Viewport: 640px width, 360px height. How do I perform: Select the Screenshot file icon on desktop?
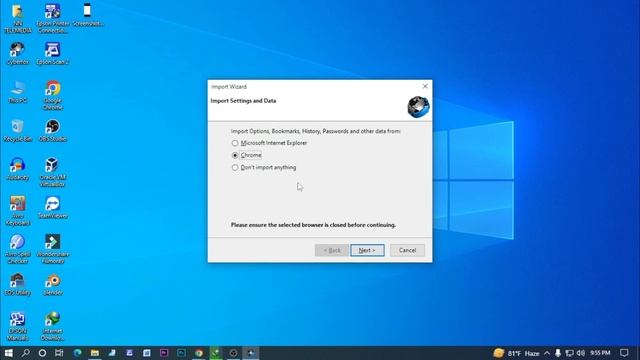87,16
